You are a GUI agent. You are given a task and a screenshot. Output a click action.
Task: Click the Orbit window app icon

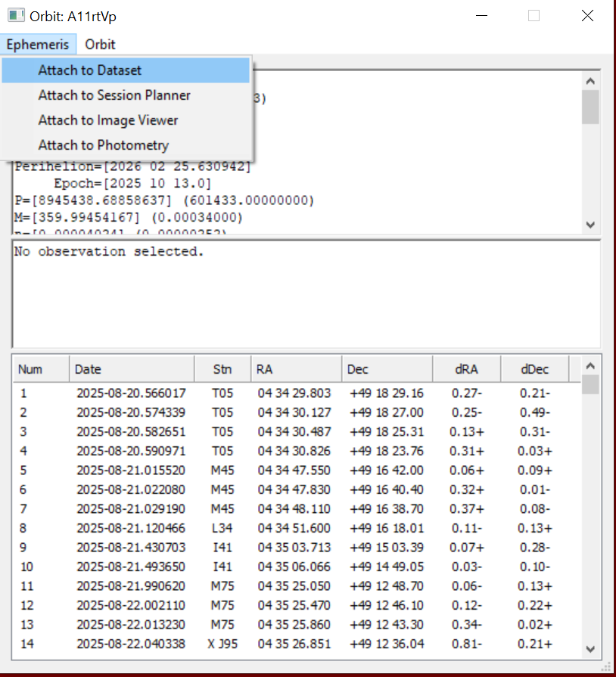(16, 16)
